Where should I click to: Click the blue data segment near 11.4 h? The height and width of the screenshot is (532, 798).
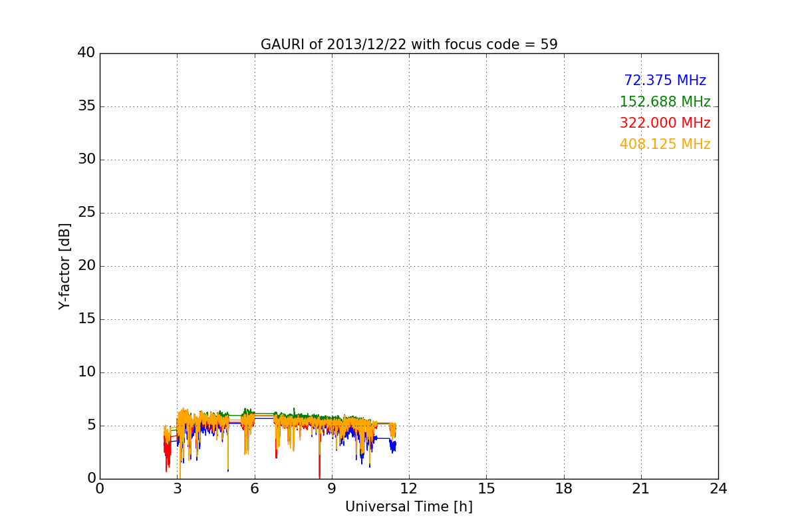coord(394,446)
